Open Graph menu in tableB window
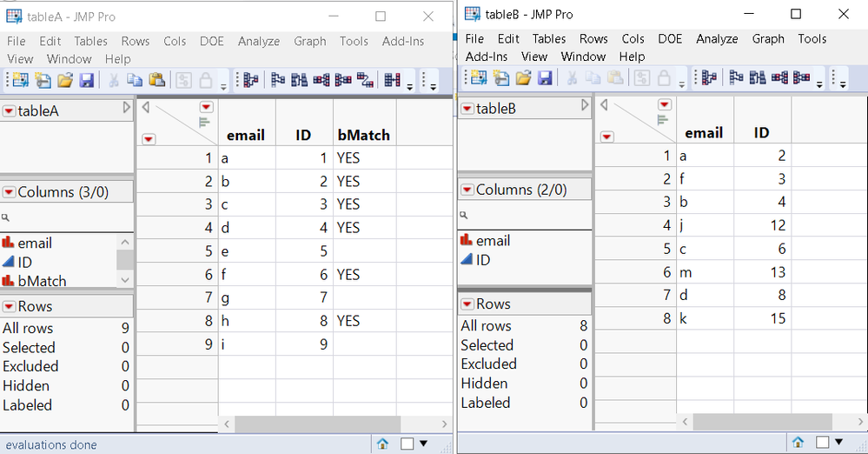Image resolution: width=868 pixels, height=454 pixels. point(768,38)
